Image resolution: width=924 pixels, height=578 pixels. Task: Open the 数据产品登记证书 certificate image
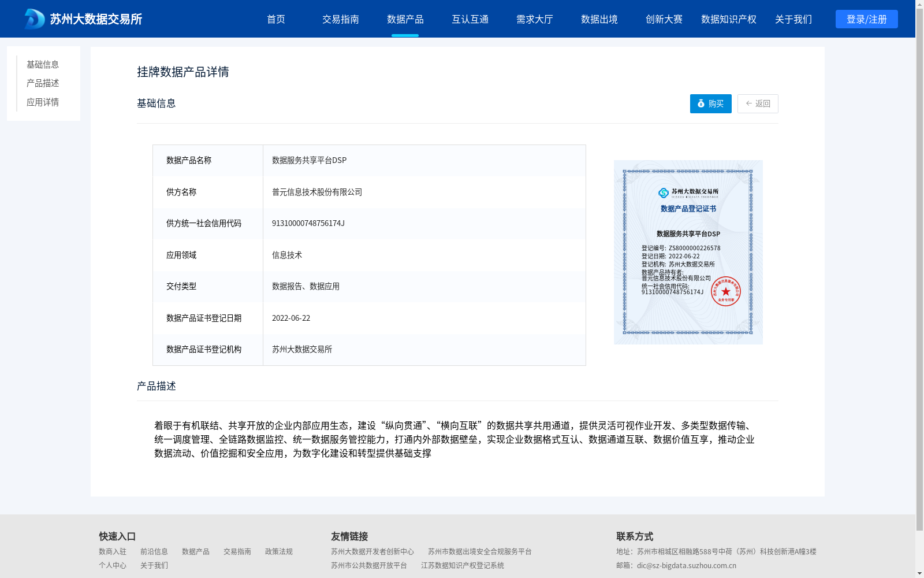click(688, 252)
